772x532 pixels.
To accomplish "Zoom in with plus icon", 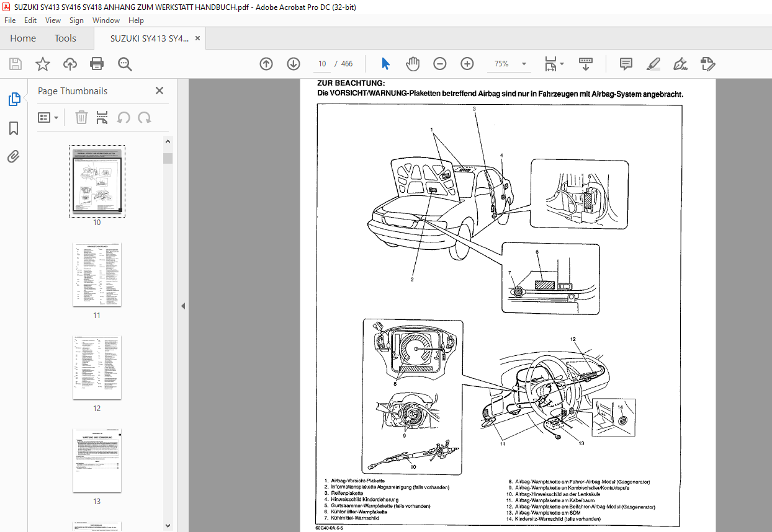I will (467, 64).
